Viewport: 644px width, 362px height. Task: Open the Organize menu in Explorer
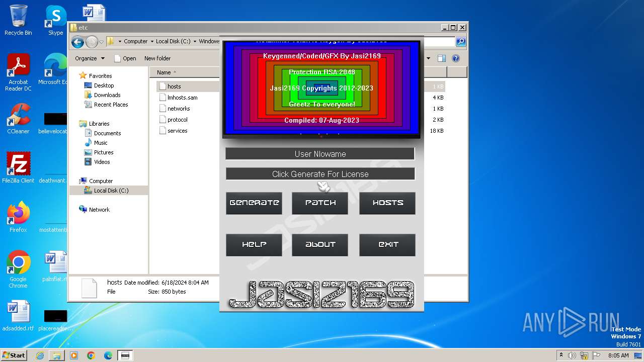pos(90,58)
